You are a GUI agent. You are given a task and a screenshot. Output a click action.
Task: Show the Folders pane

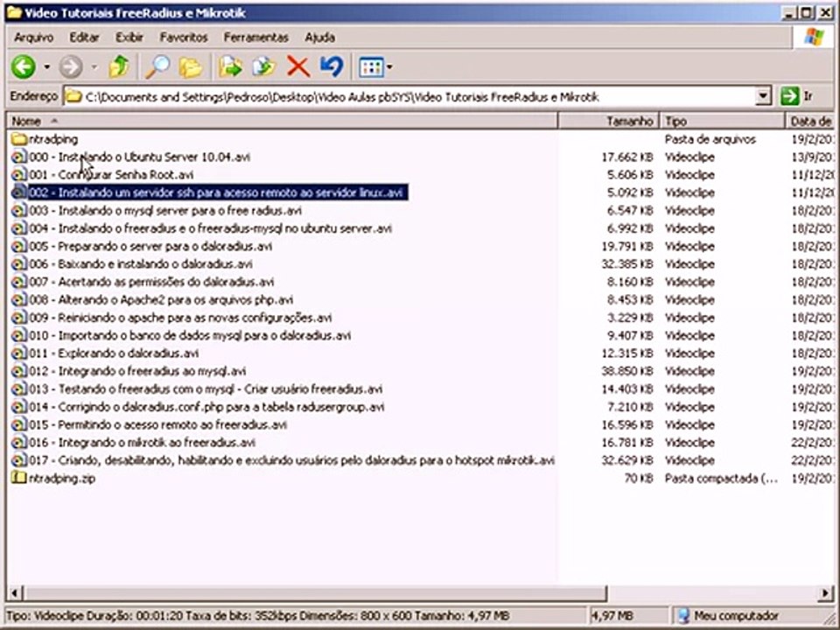coord(190,67)
